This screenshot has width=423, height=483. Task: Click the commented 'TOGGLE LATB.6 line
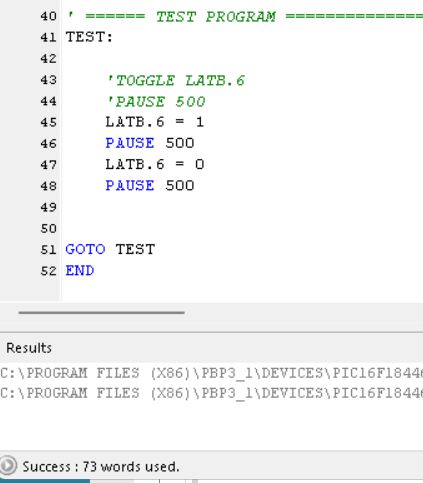(176, 80)
